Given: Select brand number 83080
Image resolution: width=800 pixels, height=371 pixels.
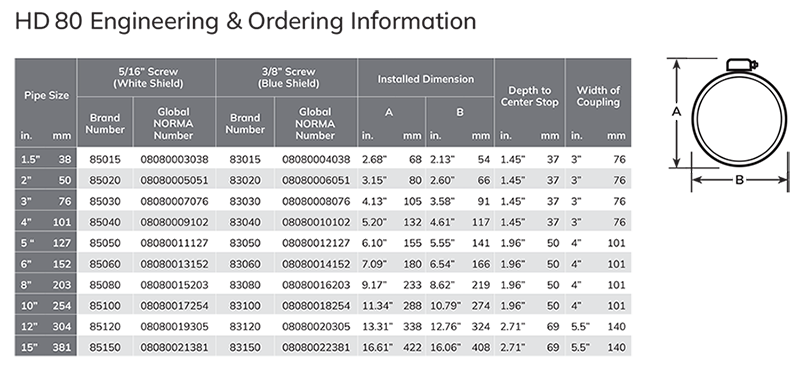Looking at the screenshot, I should click(x=245, y=285).
